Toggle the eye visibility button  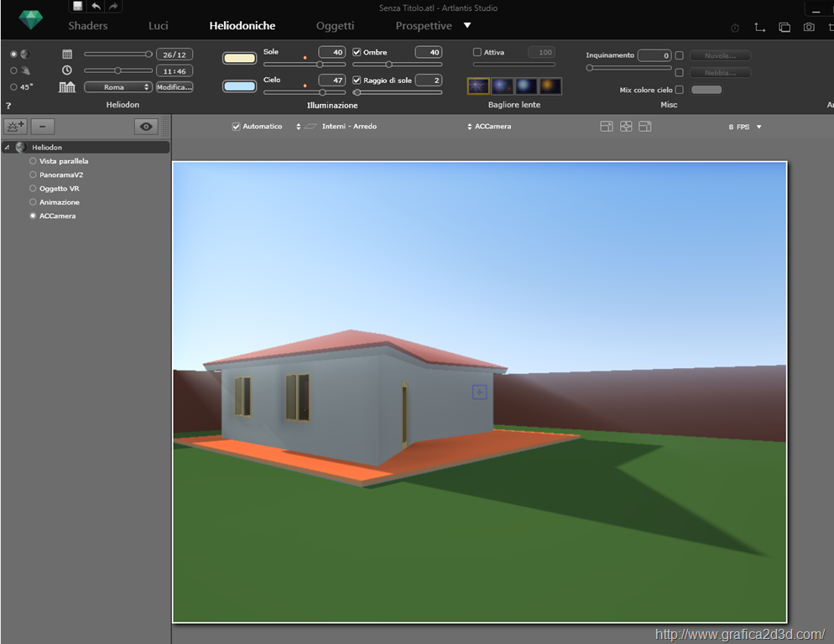click(x=146, y=127)
